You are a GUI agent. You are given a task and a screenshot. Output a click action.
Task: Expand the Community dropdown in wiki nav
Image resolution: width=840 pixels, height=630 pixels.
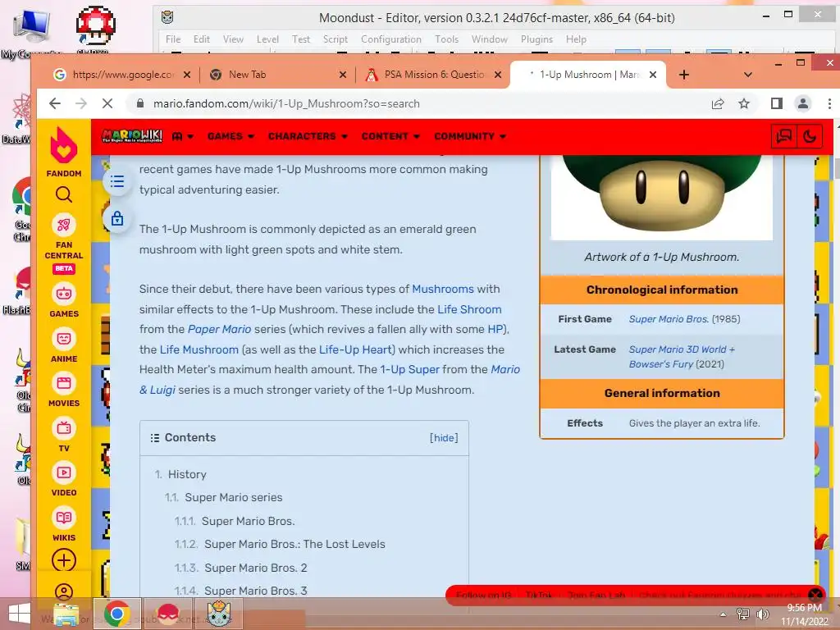470,136
